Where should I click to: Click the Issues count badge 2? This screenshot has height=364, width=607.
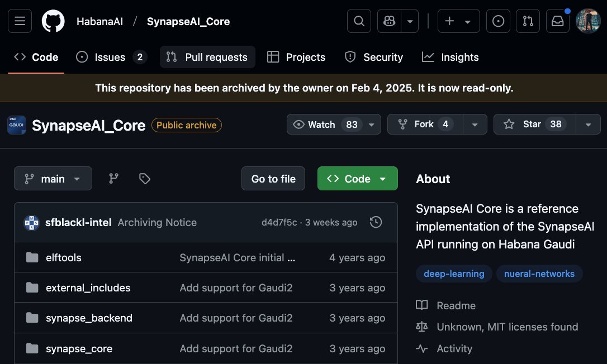click(140, 58)
